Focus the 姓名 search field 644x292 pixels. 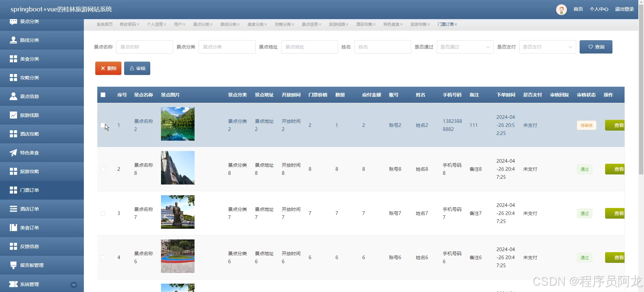(383, 47)
